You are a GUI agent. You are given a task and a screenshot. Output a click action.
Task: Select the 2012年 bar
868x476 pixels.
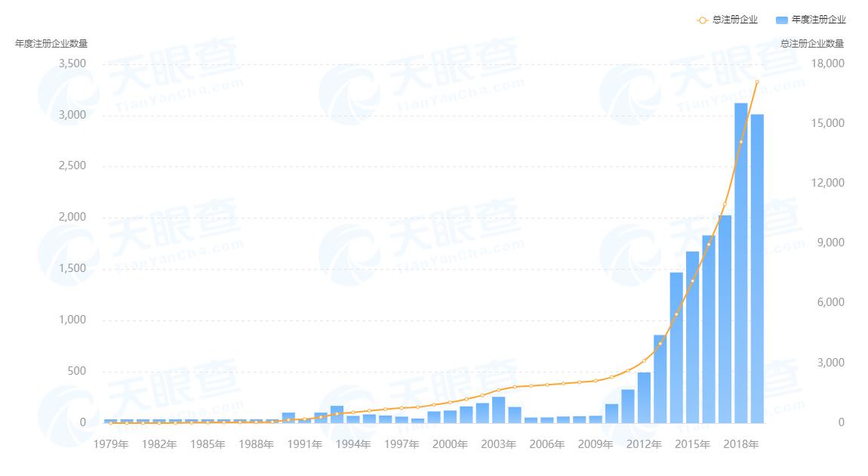click(644, 398)
